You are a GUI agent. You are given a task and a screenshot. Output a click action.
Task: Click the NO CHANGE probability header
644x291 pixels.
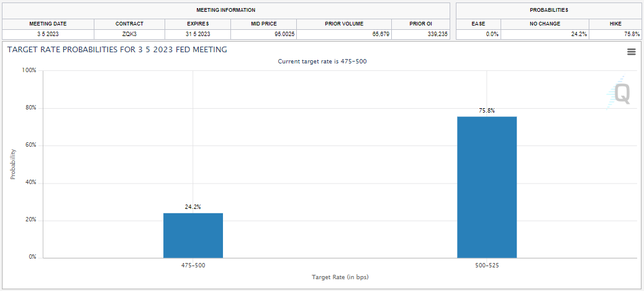[545, 24]
